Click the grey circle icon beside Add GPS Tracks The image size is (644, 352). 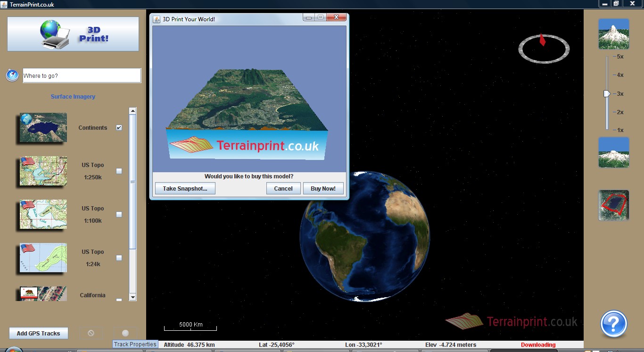click(x=125, y=333)
